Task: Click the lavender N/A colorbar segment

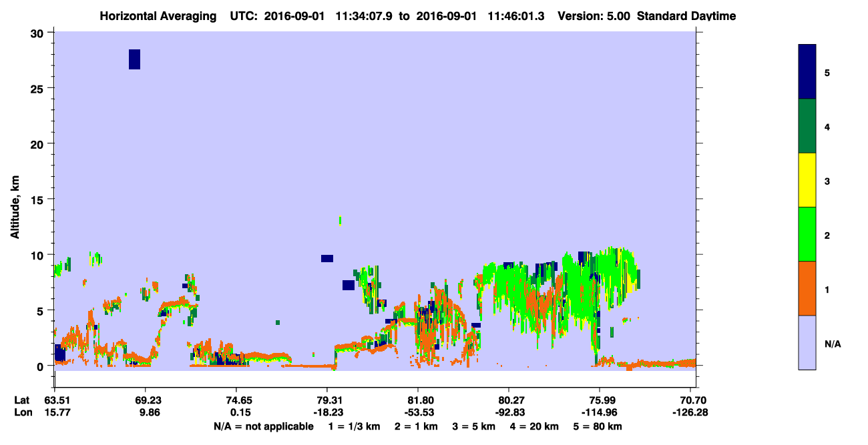Action: pyautogui.click(x=807, y=342)
